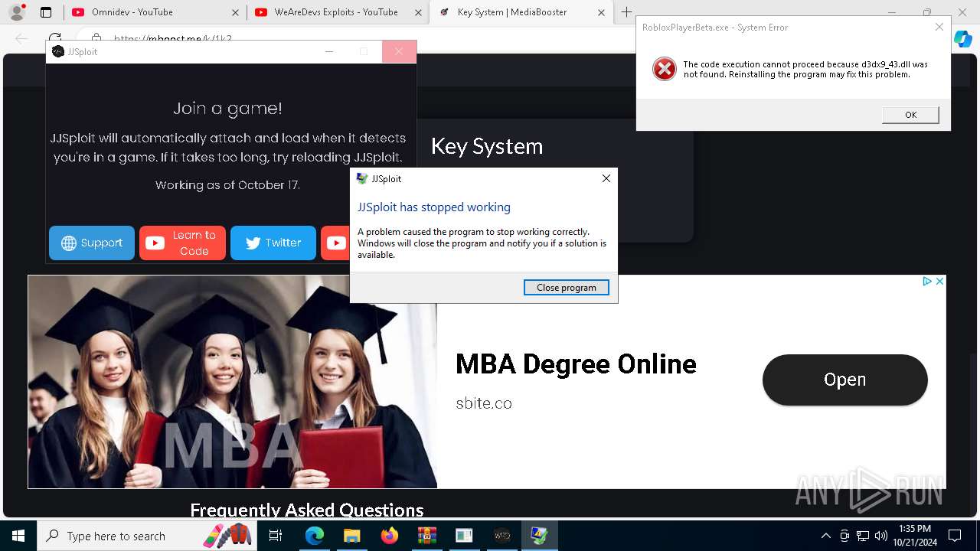Image resolution: width=980 pixels, height=551 pixels.
Task: Close the MBA ad with its X icon
Action: coord(939,282)
